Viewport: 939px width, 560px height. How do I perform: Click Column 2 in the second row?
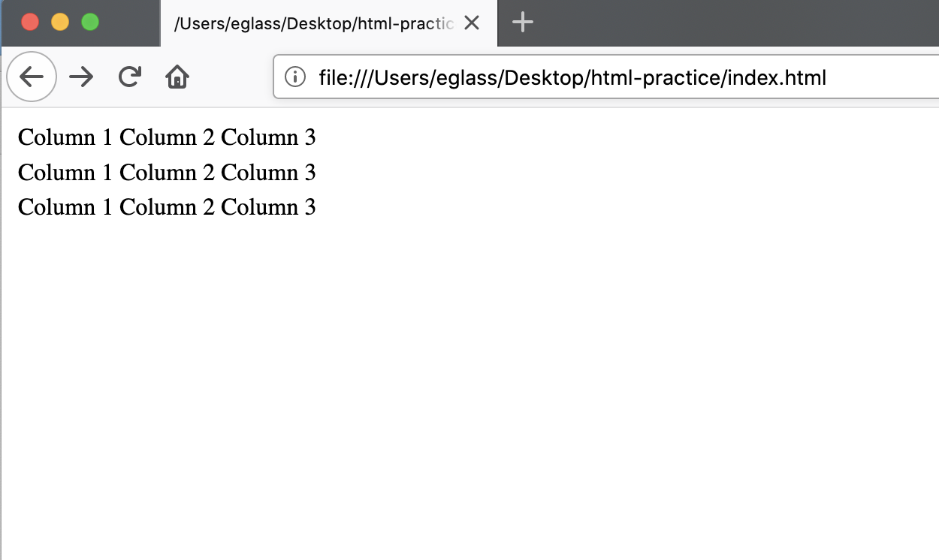[x=167, y=173]
